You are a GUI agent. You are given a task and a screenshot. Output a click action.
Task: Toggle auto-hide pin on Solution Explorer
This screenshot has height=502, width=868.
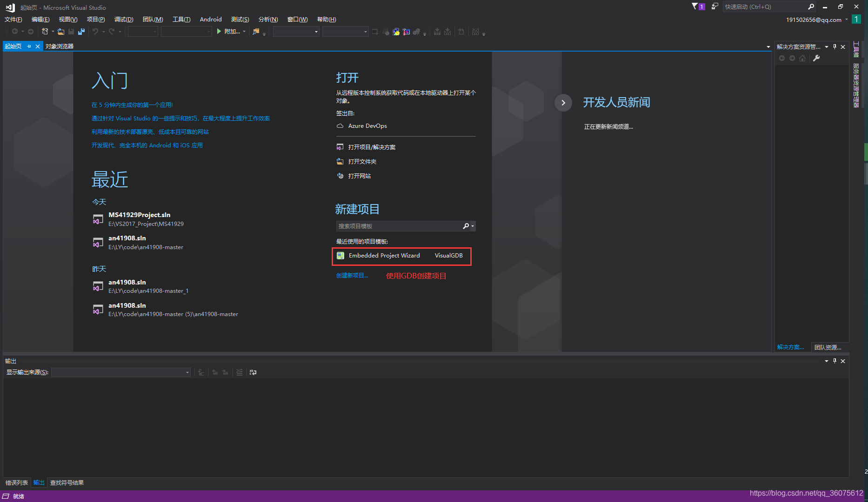pos(835,46)
